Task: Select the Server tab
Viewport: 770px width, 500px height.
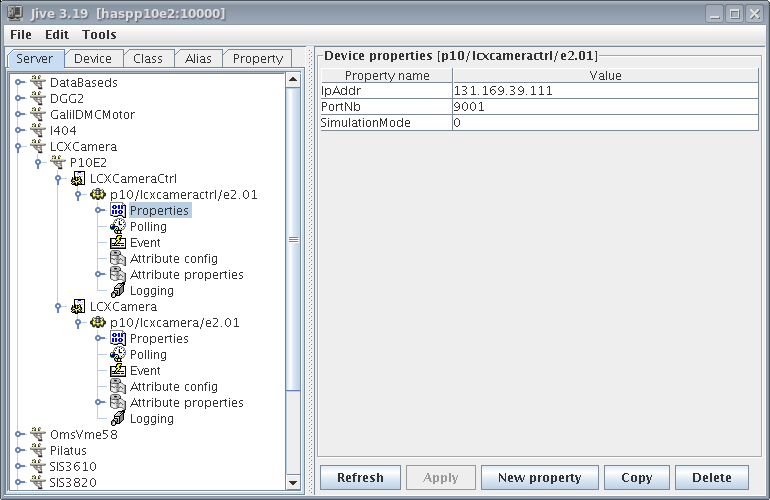Action: (35, 58)
